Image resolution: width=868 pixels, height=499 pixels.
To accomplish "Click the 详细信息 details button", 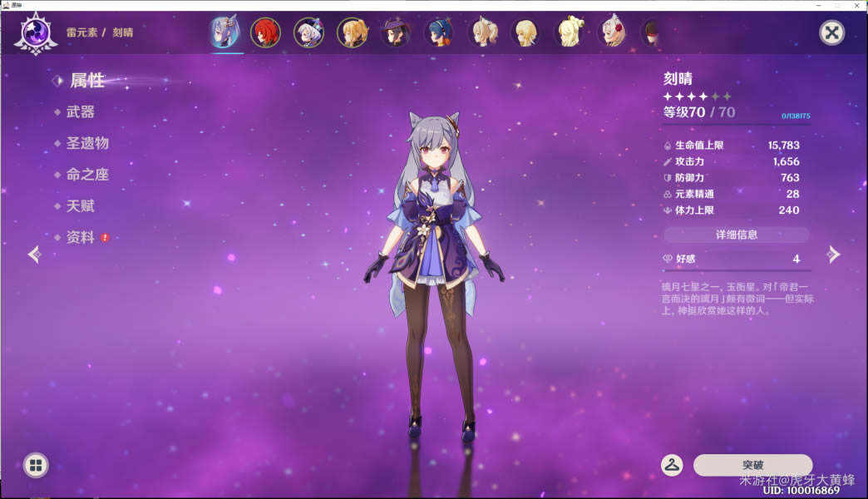I will (736, 235).
